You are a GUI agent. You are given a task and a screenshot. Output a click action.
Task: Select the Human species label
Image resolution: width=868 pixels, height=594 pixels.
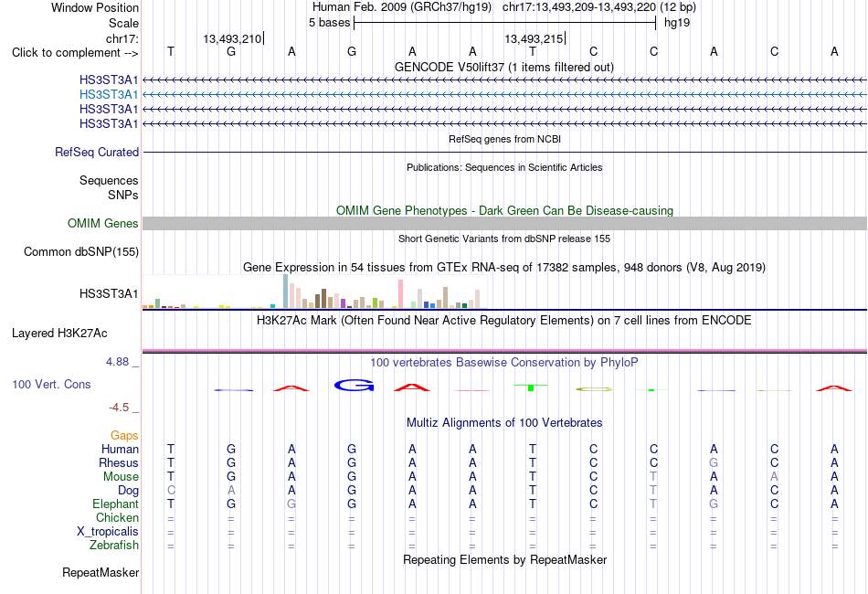(x=120, y=449)
